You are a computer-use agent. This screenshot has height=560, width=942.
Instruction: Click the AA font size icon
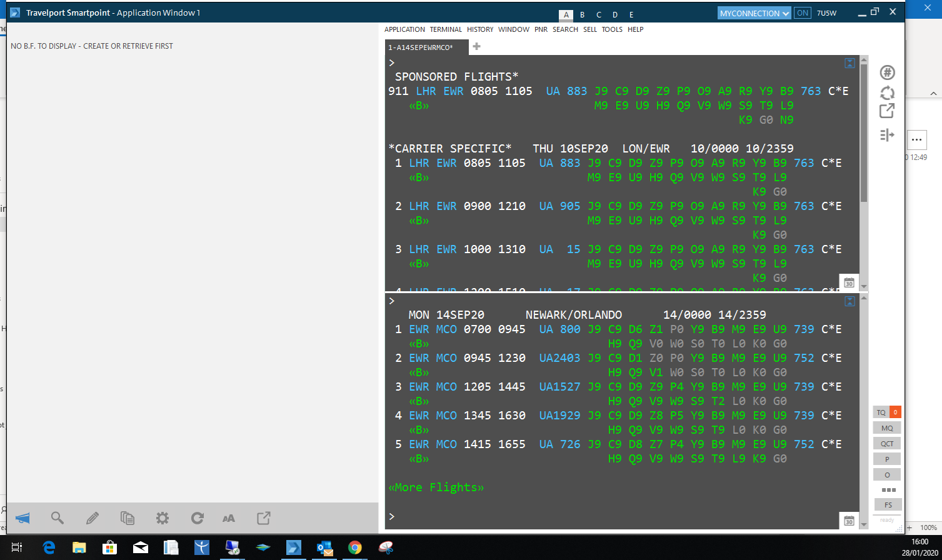(229, 518)
